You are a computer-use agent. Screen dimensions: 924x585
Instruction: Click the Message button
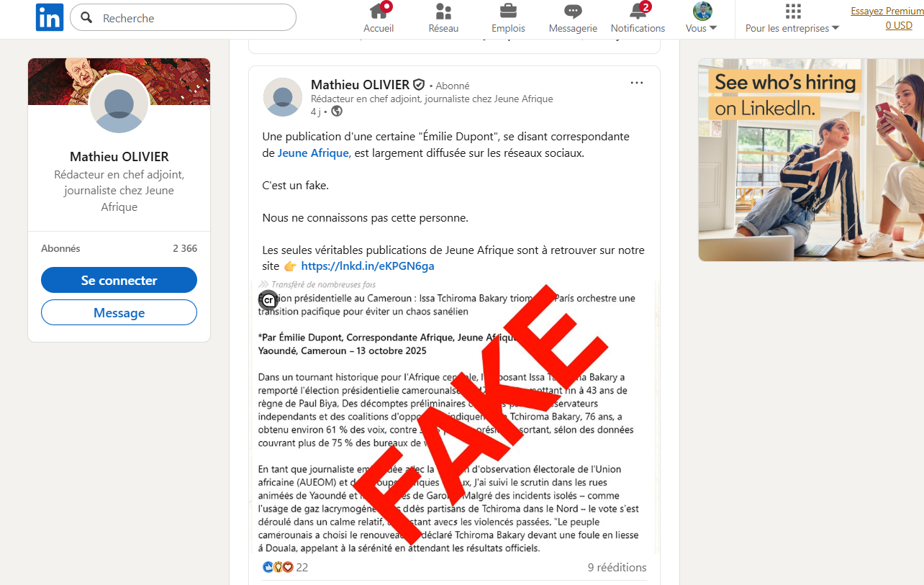coord(119,312)
